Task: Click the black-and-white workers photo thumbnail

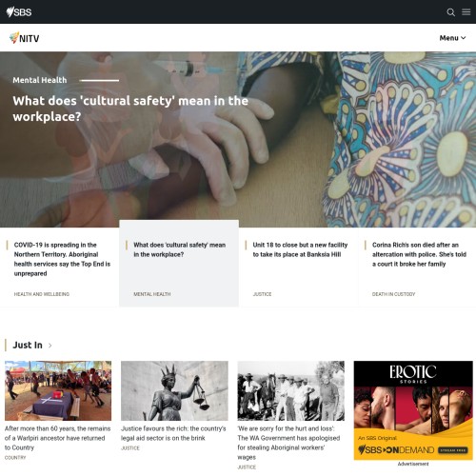Action: (x=291, y=390)
